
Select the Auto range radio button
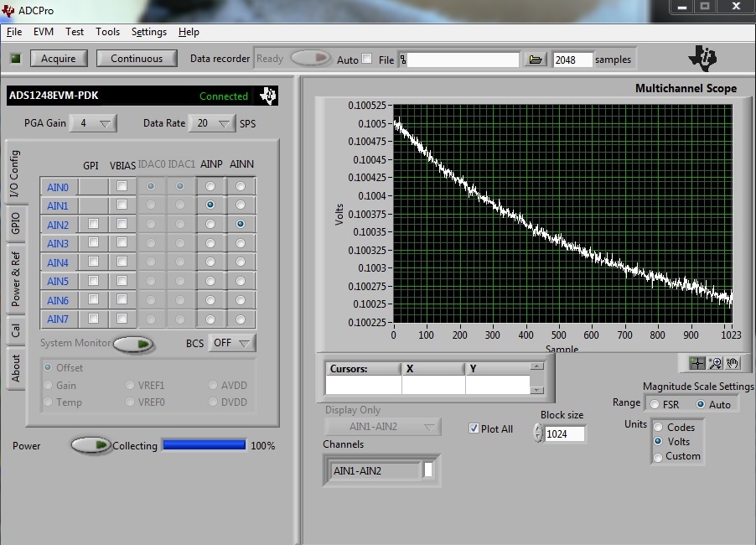pyautogui.click(x=701, y=404)
